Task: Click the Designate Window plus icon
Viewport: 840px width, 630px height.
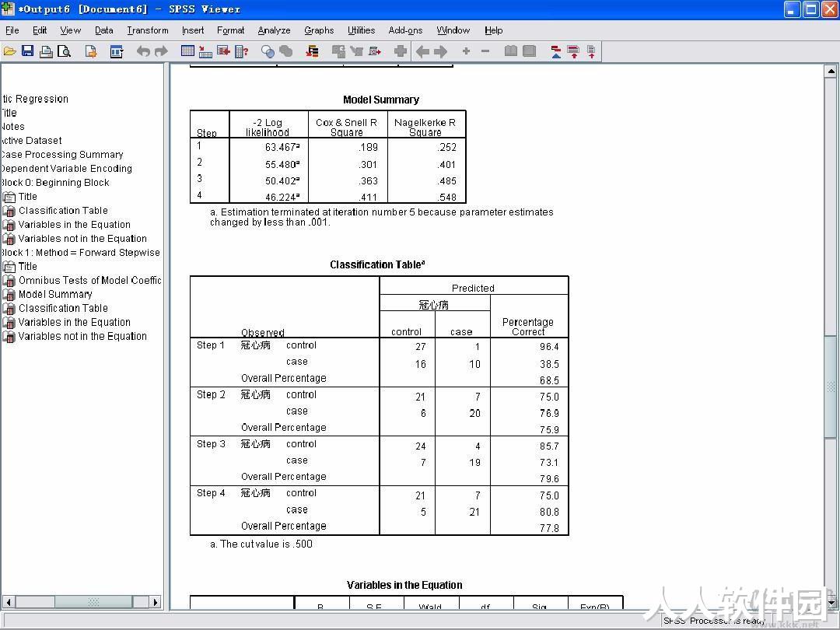Action: [x=401, y=51]
